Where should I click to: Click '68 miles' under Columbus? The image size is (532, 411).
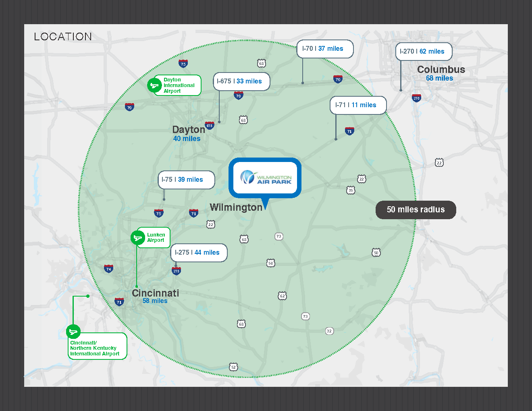[x=439, y=78]
